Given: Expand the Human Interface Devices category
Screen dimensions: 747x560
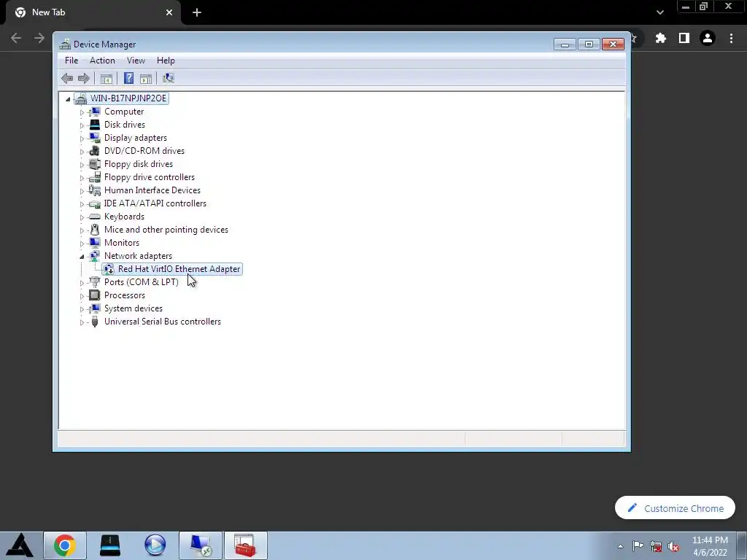Looking at the screenshot, I should coord(82,191).
